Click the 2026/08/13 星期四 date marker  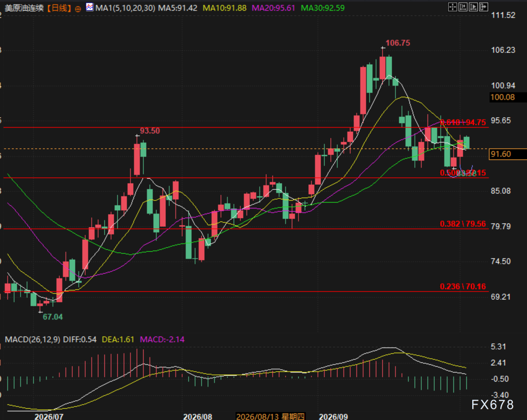click(x=270, y=417)
